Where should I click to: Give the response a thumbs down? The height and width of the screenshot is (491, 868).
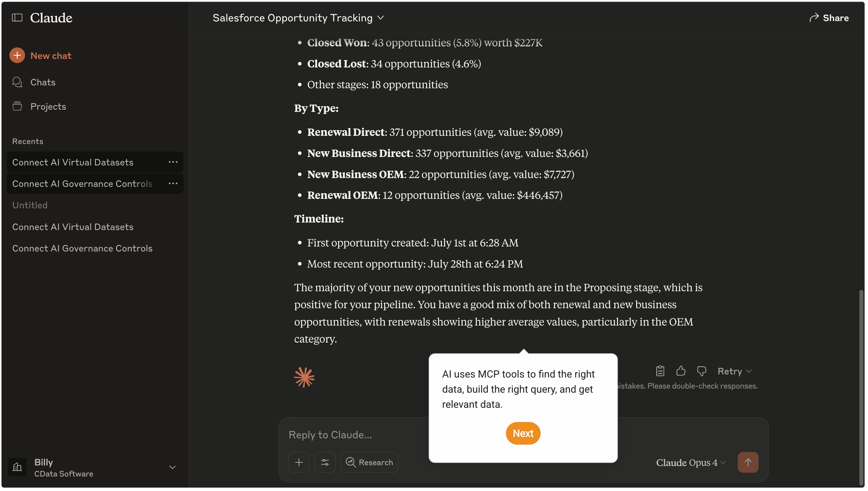pyautogui.click(x=701, y=371)
